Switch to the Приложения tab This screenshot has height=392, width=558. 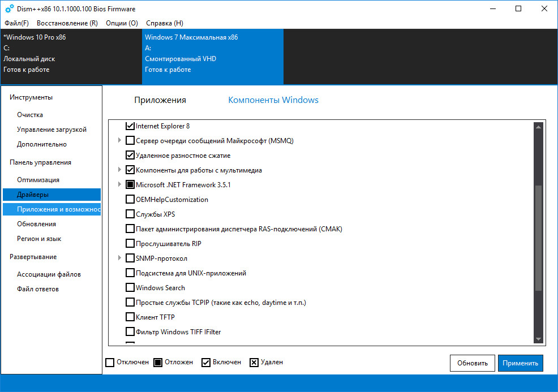(160, 100)
